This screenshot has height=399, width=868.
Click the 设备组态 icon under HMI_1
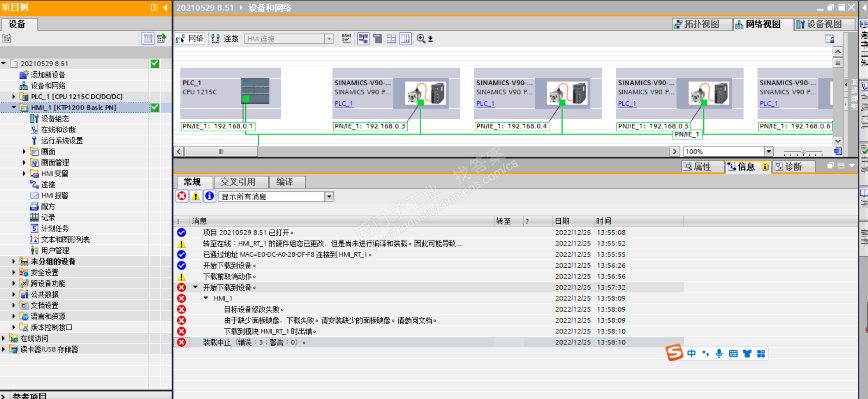[x=34, y=118]
